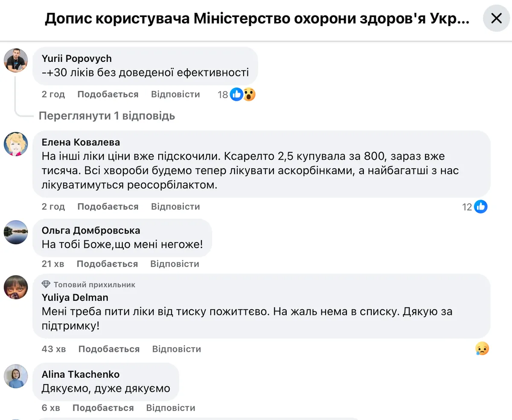Close the post dialog with X button
Screen dimensions: 512x420
[496, 18]
